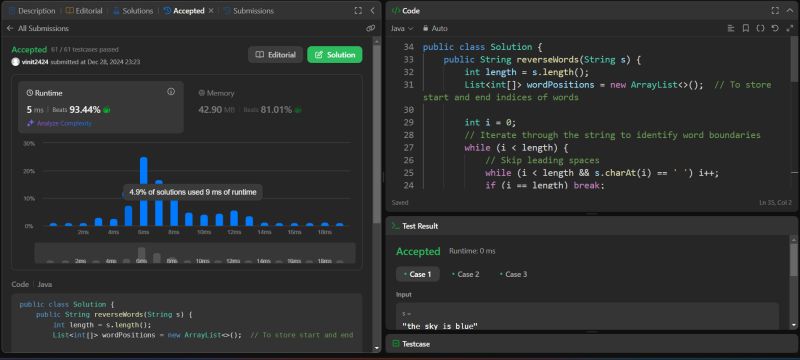Click the Analyze Complexity link
Screen dimensions: 800x360
pyautogui.click(x=60, y=123)
